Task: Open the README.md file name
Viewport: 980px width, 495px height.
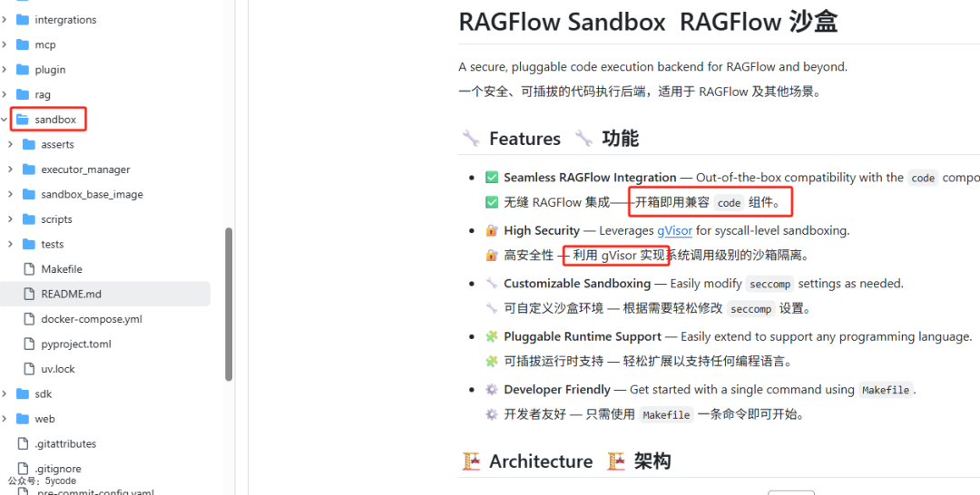Action: click(71, 294)
